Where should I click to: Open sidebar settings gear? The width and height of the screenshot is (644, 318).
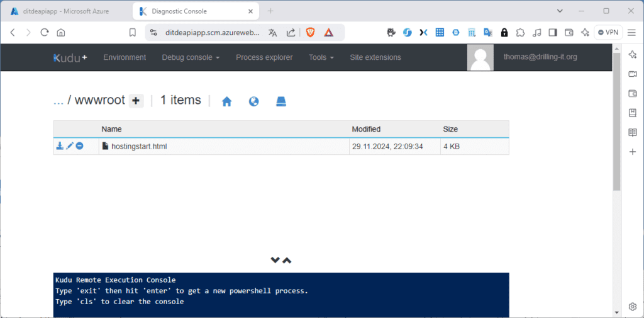[633, 307]
